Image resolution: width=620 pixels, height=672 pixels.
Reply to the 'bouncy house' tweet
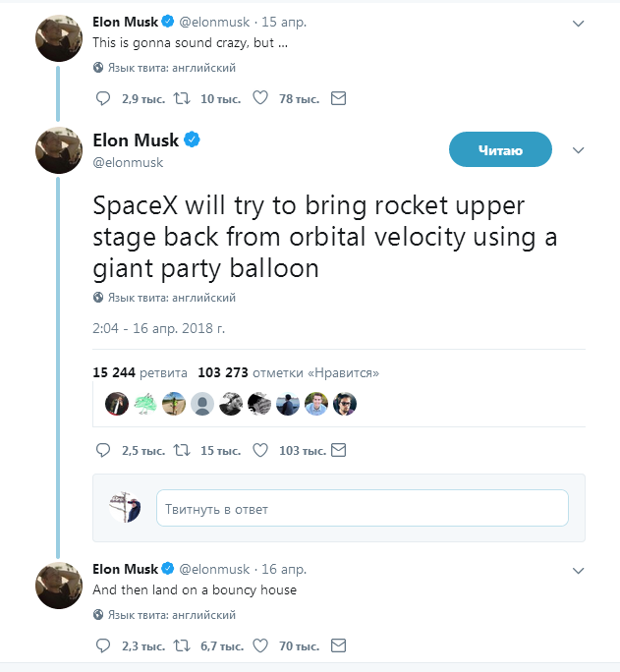coord(105,646)
